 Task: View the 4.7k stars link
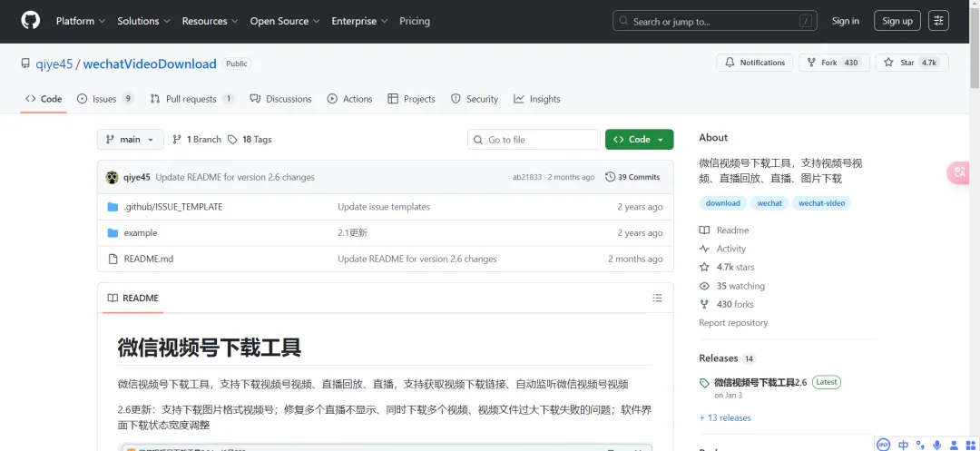(x=727, y=268)
